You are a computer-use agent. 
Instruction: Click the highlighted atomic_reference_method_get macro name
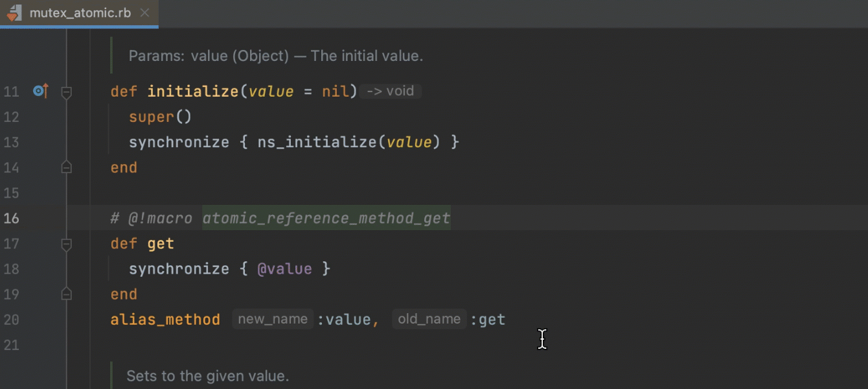pos(326,218)
